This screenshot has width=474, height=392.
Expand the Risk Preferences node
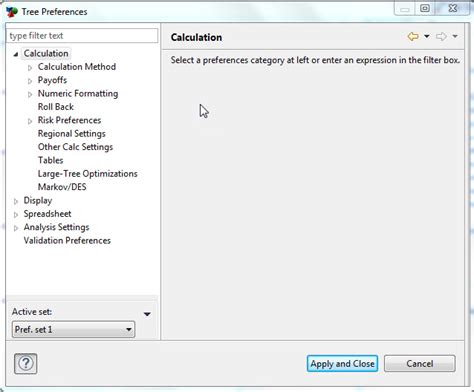pos(30,121)
